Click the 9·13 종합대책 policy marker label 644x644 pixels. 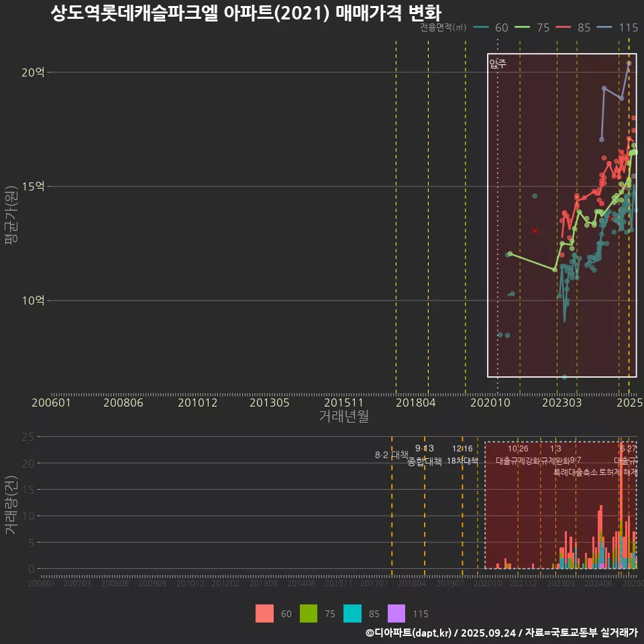click(x=425, y=455)
